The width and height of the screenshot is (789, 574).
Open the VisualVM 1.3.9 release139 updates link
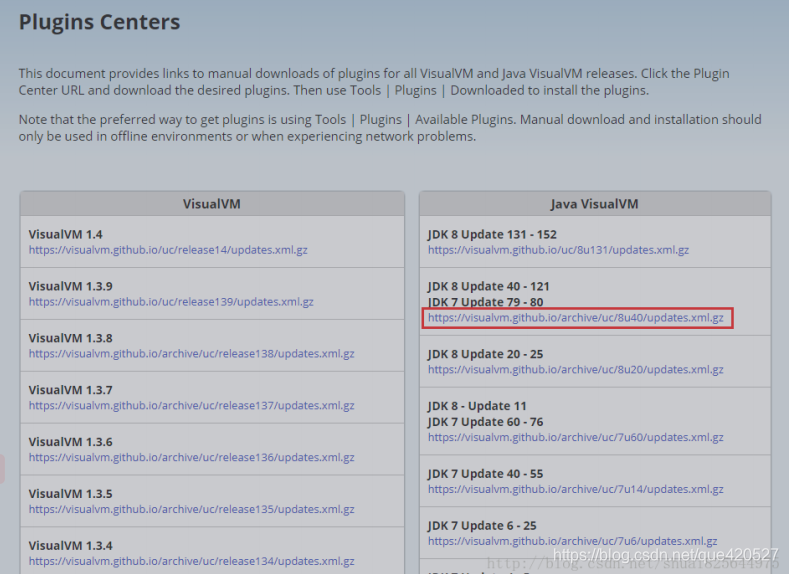[171, 302]
